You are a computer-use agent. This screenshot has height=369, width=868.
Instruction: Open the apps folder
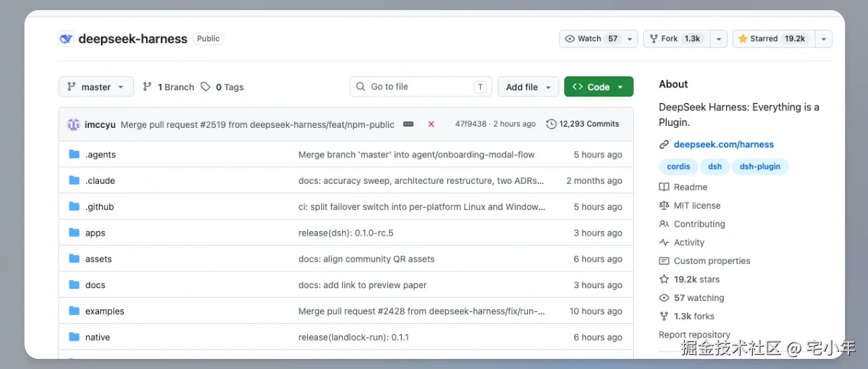point(96,233)
